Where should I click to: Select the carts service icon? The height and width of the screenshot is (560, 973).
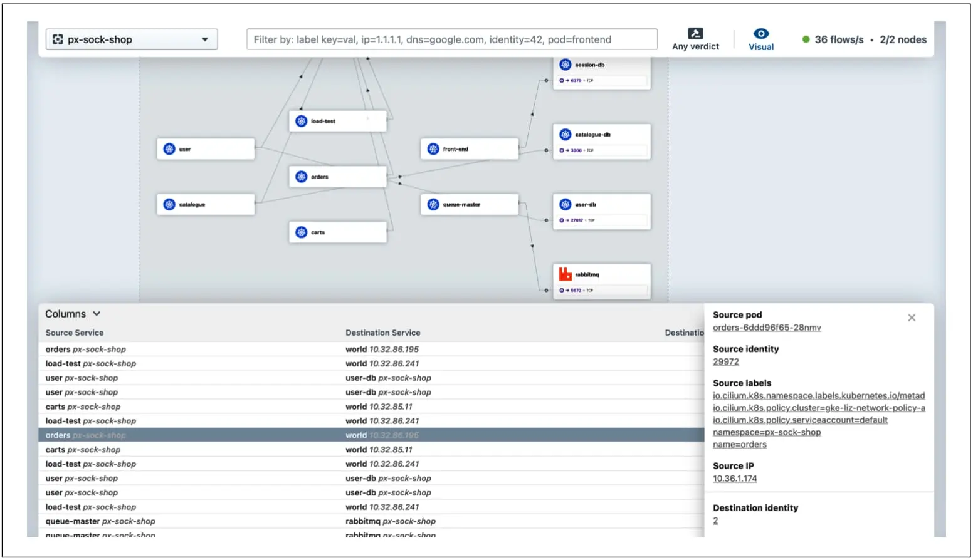pos(302,232)
